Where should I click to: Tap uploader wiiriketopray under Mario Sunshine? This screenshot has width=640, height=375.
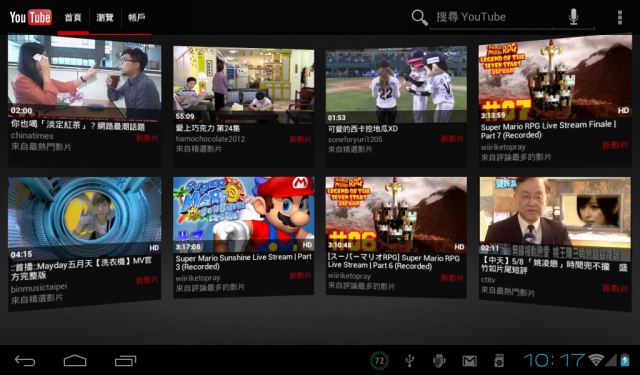click(198, 278)
